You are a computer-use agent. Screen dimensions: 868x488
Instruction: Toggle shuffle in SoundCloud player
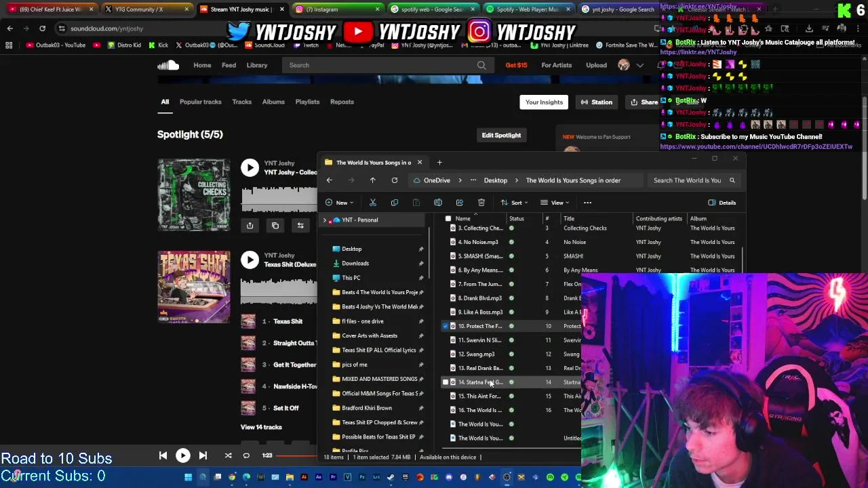pyautogui.click(x=228, y=456)
